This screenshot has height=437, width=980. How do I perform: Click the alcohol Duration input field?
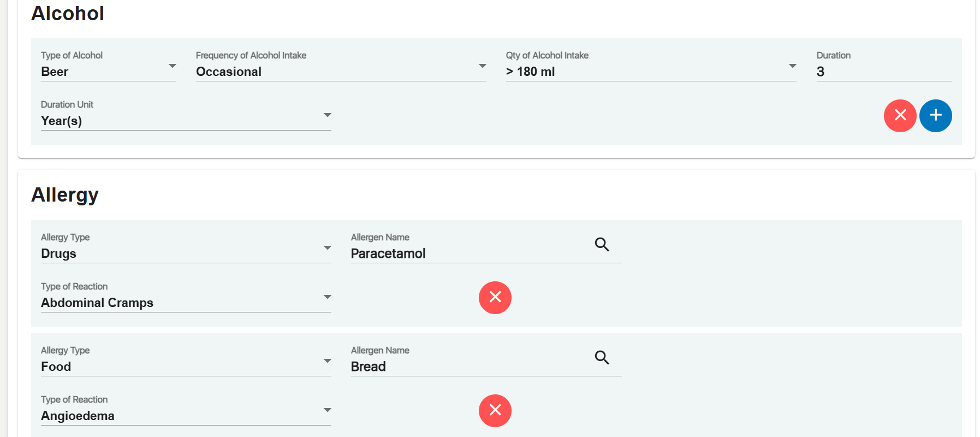coord(883,72)
